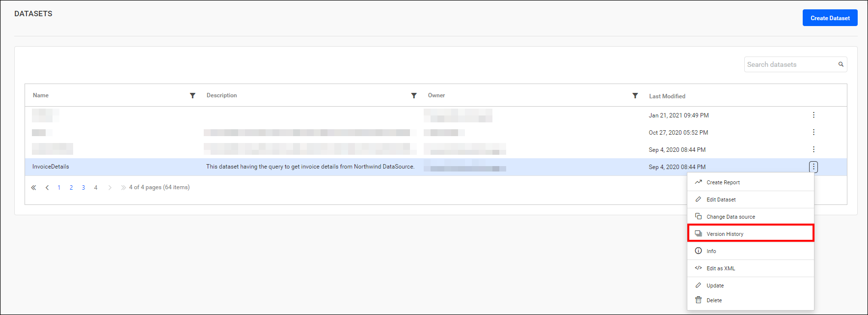Viewport: 868px width, 315px height.
Task: Open the Name column filter
Action: pos(192,95)
